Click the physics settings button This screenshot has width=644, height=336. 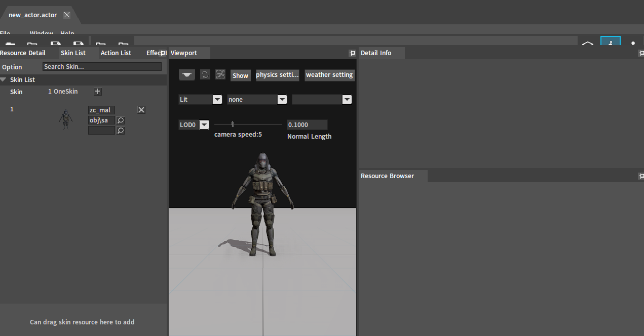[278, 75]
